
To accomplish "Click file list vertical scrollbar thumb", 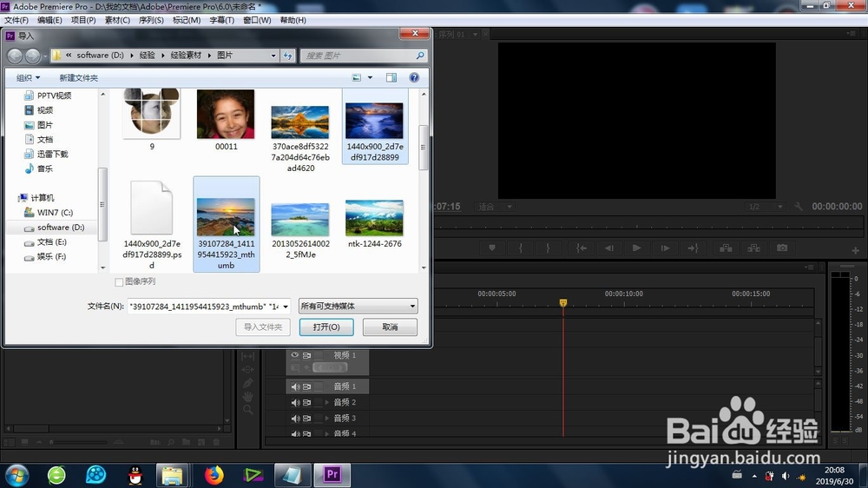I will 423,148.
